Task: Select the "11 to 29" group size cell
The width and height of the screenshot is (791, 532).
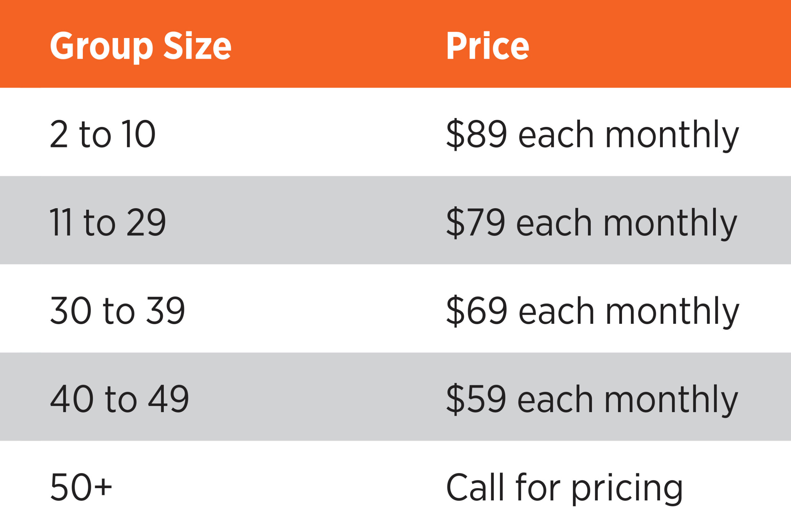Action: [108, 222]
